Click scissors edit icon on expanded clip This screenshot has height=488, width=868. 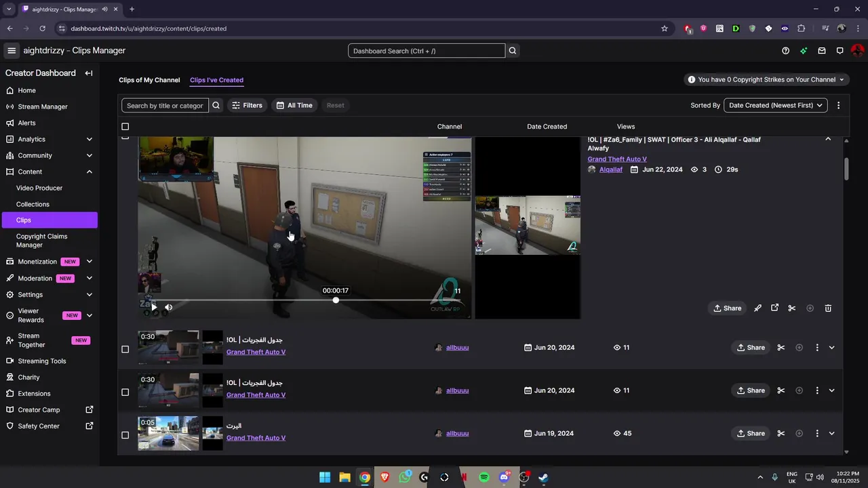click(x=791, y=308)
